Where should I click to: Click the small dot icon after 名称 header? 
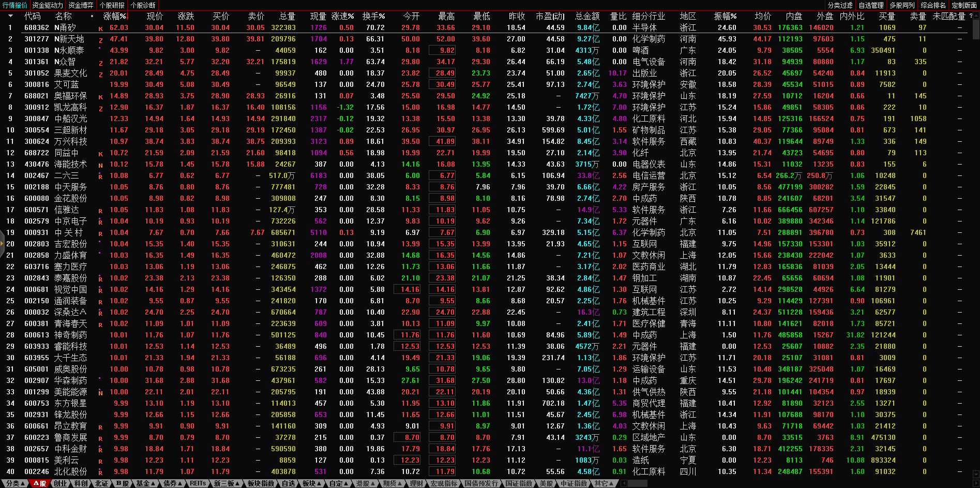pyautogui.click(x=92, y=16)
